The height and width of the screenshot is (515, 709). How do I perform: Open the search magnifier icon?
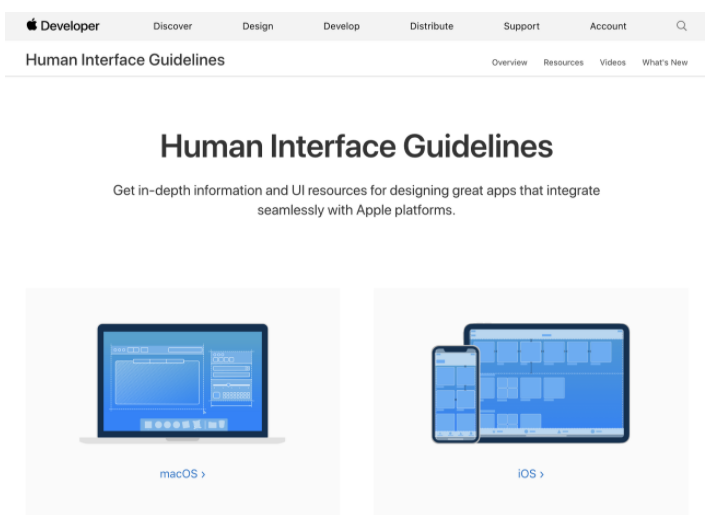pyautogui.click(x=681, y=26)
